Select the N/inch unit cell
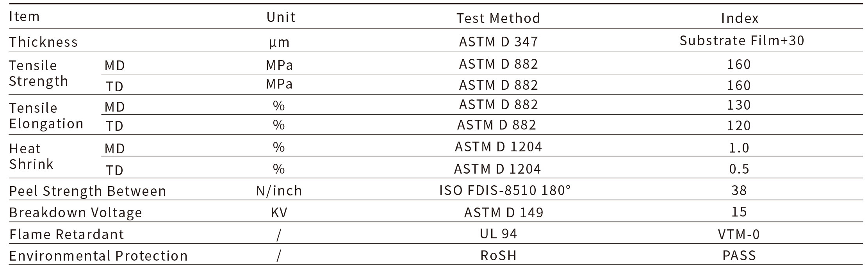Viewport: 868px width, 268px height. (279, 190)
